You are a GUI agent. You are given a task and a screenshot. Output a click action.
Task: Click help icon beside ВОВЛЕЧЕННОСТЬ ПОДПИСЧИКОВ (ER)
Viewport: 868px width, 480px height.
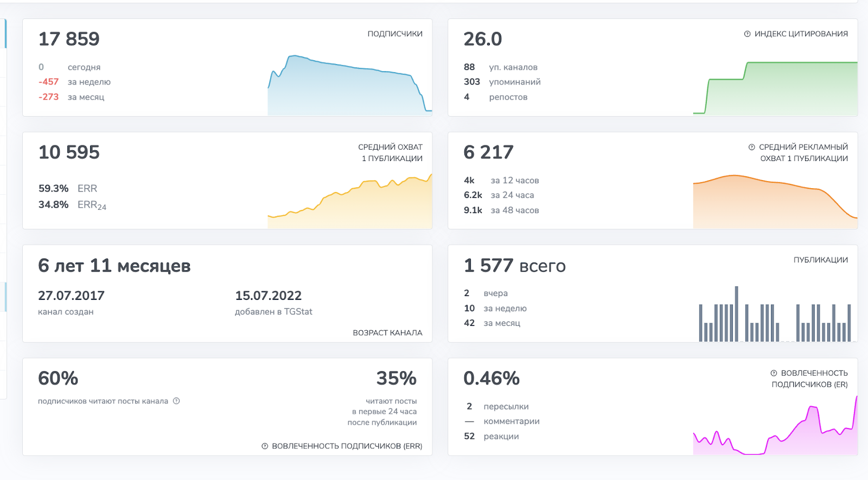tap(774, 373)
